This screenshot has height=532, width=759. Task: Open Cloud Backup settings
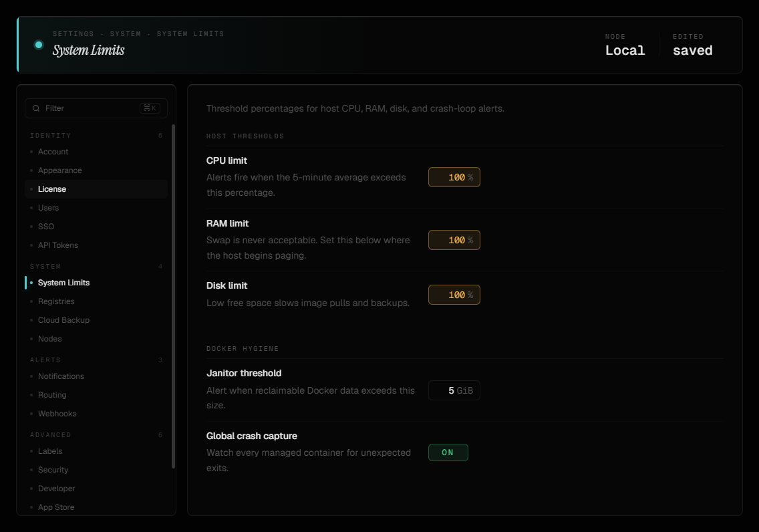tap(96, 320)
